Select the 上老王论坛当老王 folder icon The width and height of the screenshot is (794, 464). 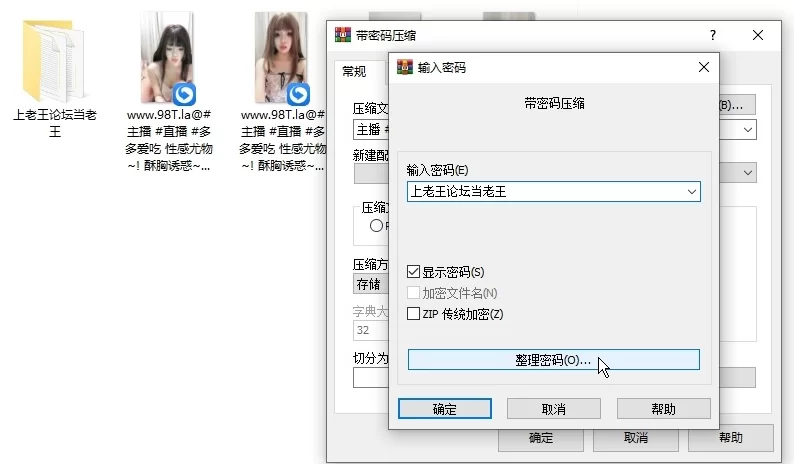click(54, 61)
